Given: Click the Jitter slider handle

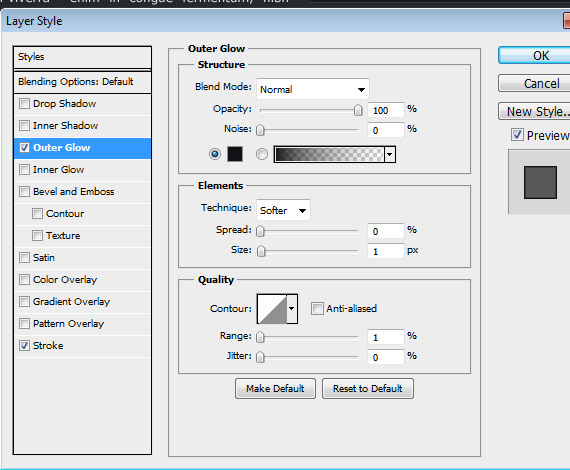Looking at the screenshot, I should click(260, 357).
